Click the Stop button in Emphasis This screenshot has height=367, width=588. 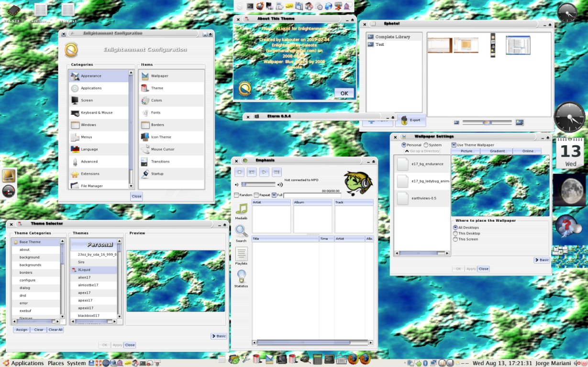tap(240, 172)
